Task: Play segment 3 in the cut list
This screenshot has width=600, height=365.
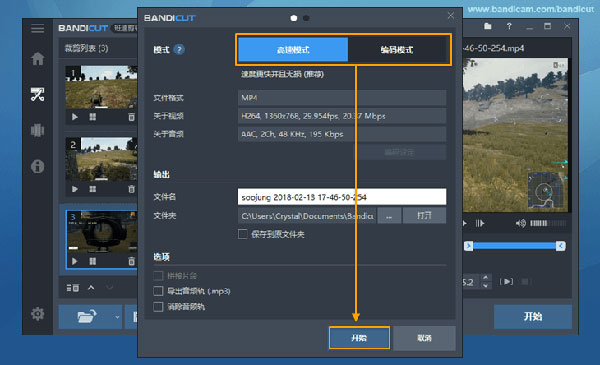Action: coord(75,261)
